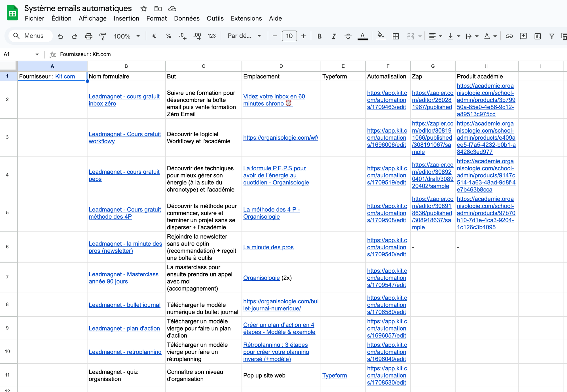Open the Typeform link in row 11

(x=335, y=375)
